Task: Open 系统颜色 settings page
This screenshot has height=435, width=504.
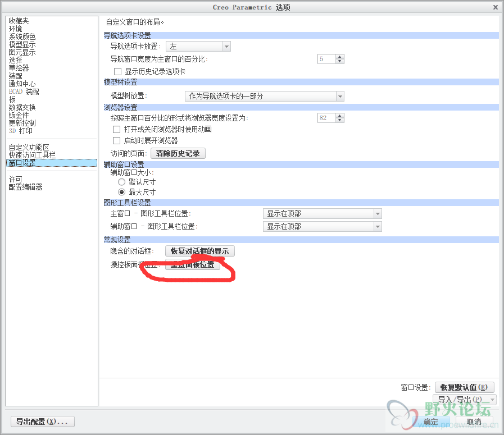Action: (22, 36)
